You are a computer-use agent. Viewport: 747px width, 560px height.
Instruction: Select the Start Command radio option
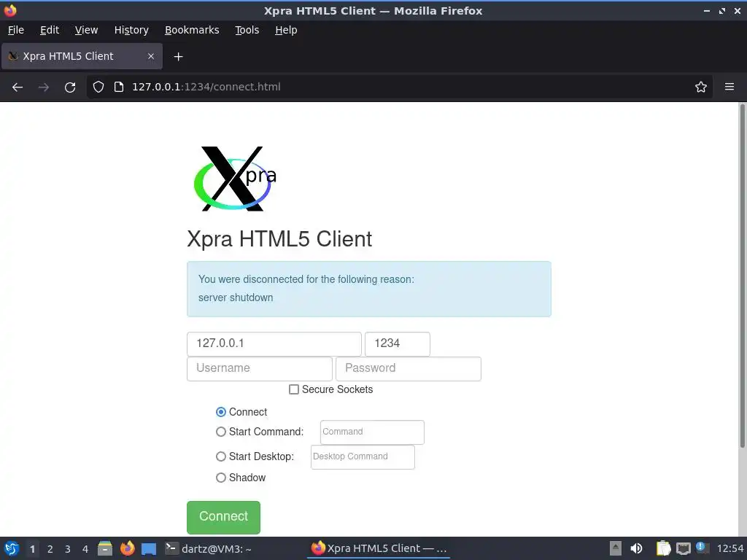(220, 432)
